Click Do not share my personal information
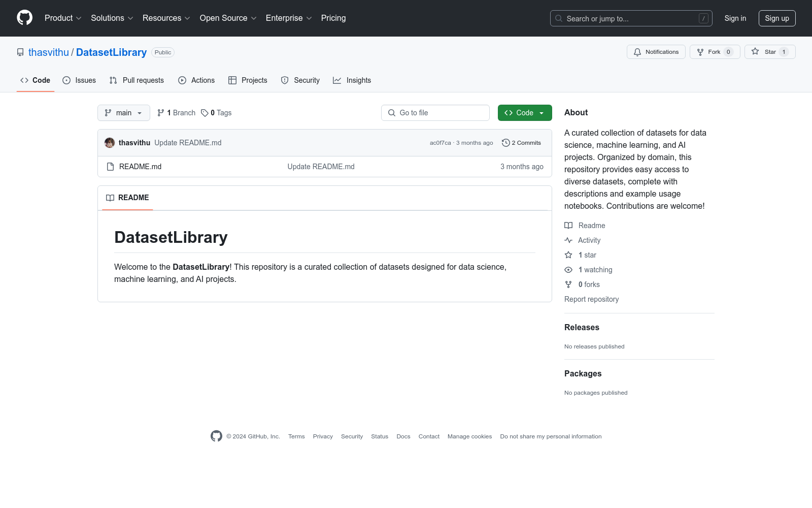Viewport: 812px width, 508px height. [551, 436]
